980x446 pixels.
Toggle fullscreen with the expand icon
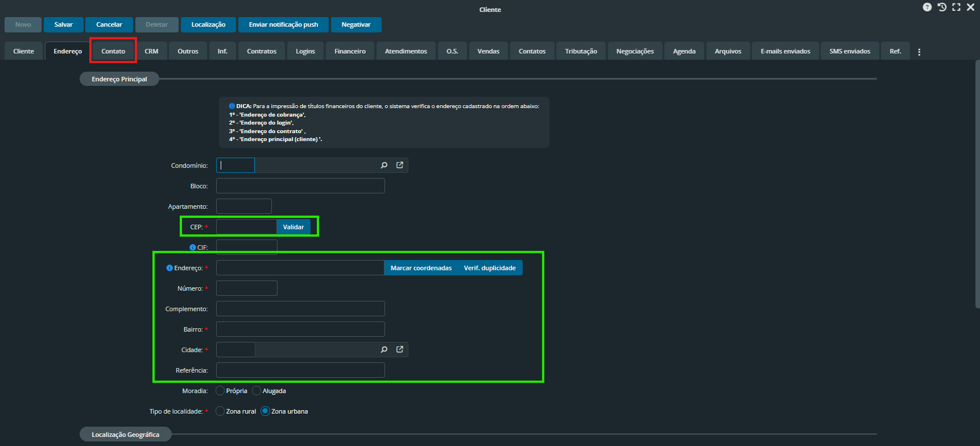point(956,7)
